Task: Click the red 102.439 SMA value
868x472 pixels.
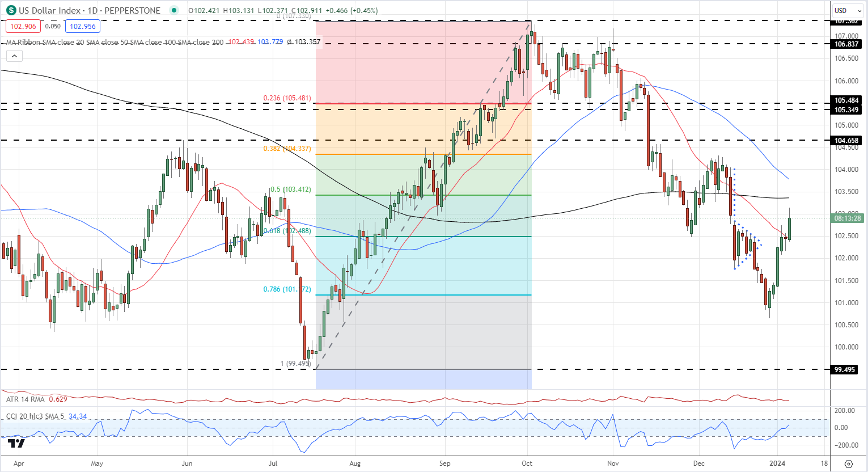Action: point(241,42)
